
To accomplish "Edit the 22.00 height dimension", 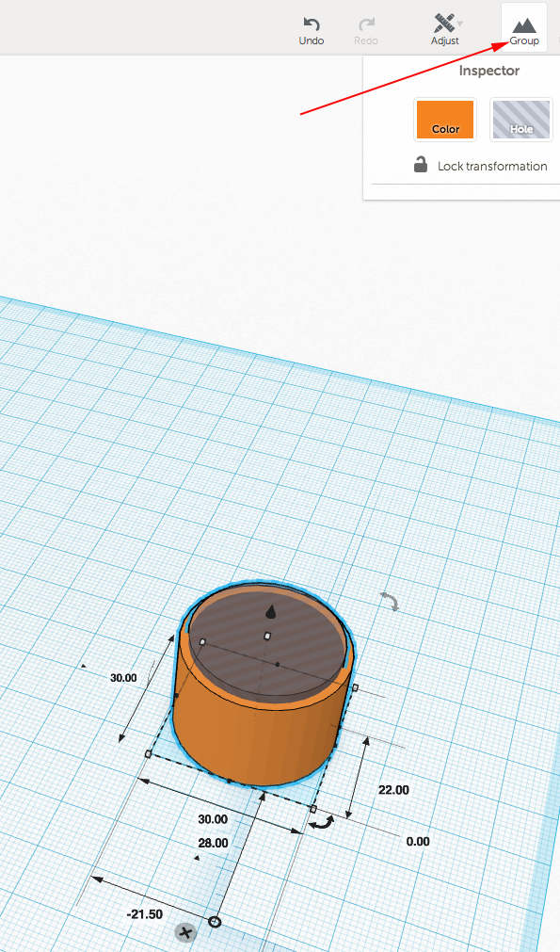I will pyautogui.click(x=393, y=790).
